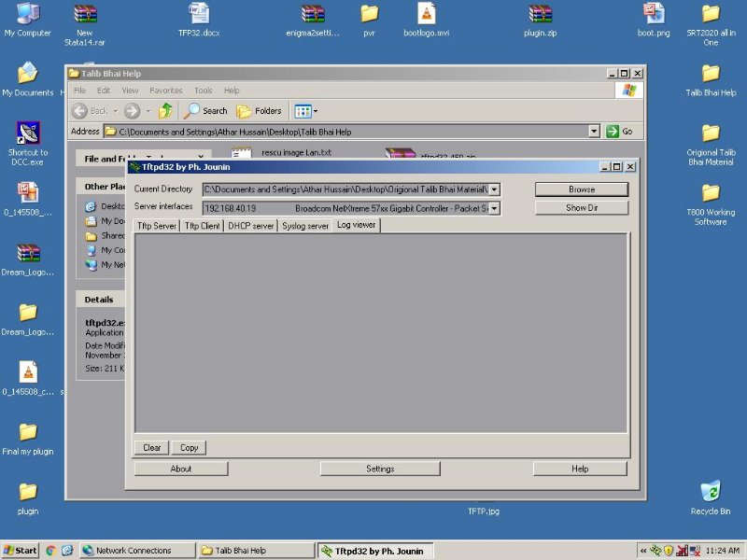Switch to the Tftp Client tab
The image size is (747, 560).
click(202, 226)
